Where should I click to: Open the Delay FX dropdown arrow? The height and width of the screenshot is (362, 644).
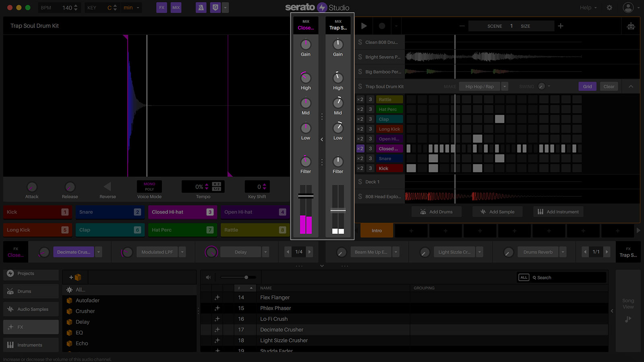click(266, 252)
